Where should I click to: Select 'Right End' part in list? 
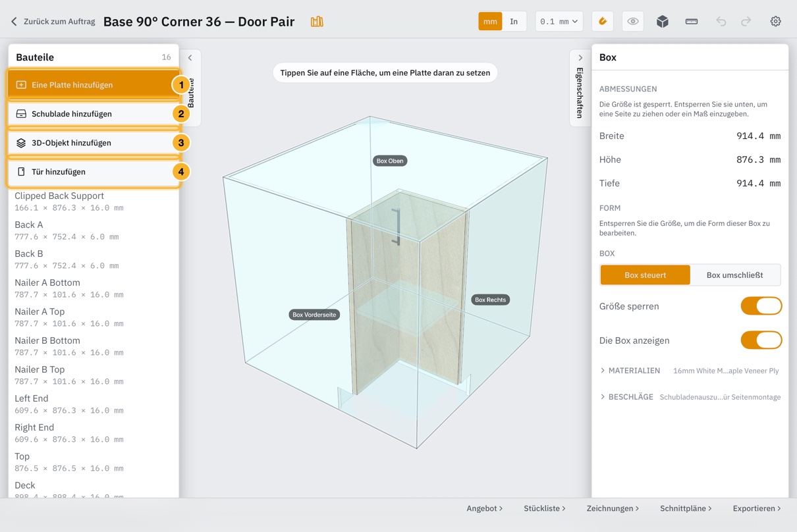coord(94,433)
